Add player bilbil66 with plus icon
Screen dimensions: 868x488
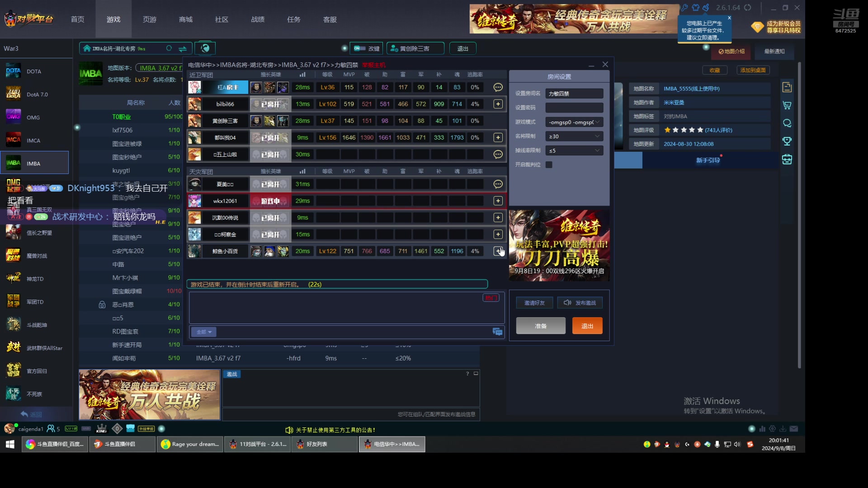(498, 104)
